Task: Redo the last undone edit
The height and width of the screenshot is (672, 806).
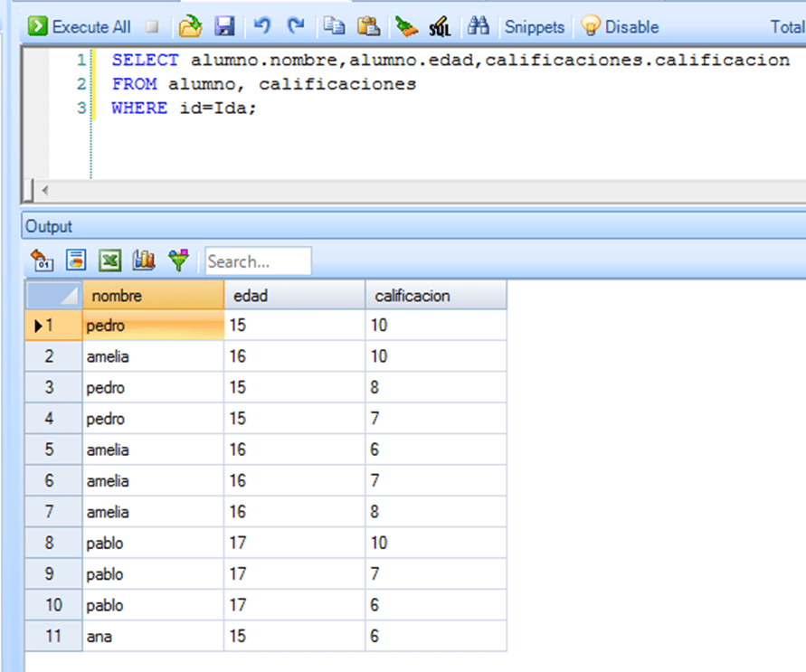Action: click(x=296, y=26)
